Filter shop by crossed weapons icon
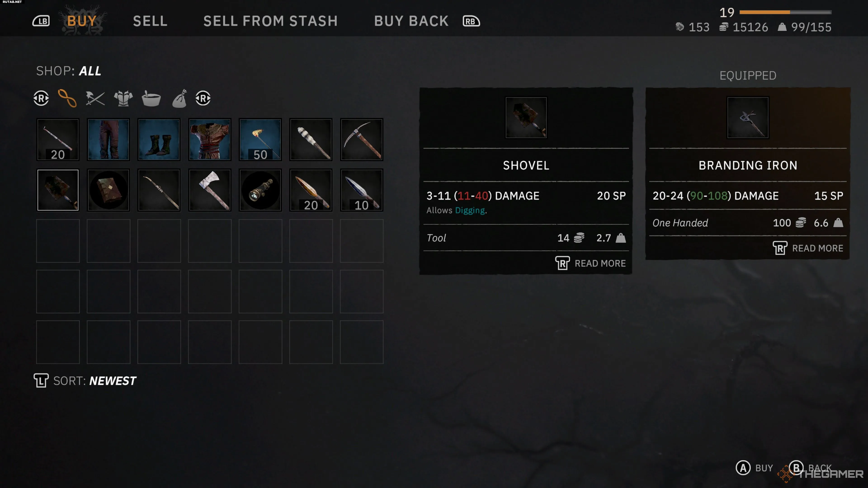 click(95, 98)
